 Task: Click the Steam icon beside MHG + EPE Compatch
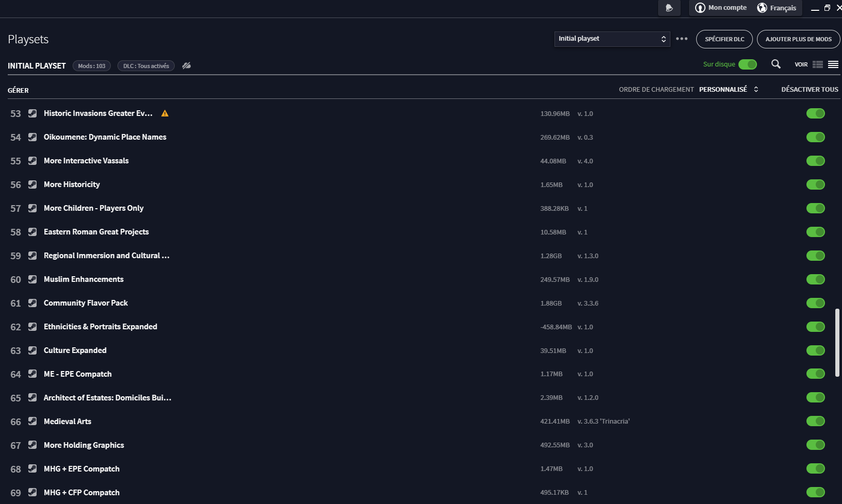(x=32, y=468)
